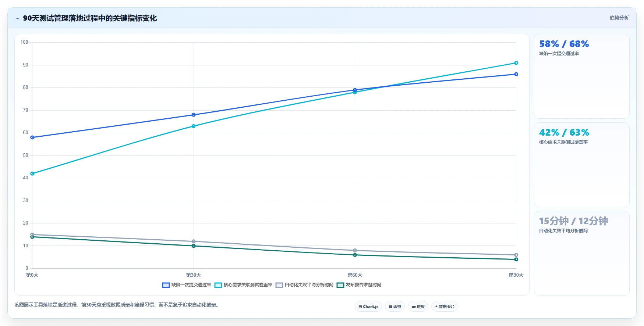Toggle the 缺陷一次提交通过率 legend series
644x326 pixels.
187,285
